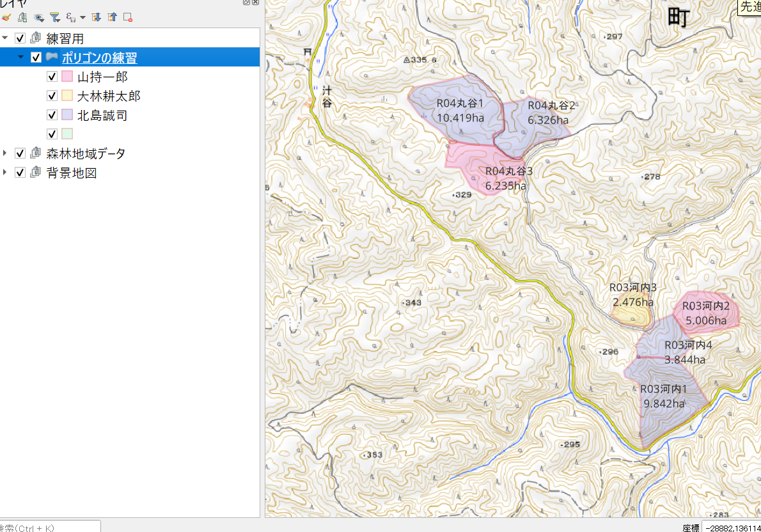Select the 北島誠司 legend label
Screen dimensions: 761x532
tap(102, 115)
